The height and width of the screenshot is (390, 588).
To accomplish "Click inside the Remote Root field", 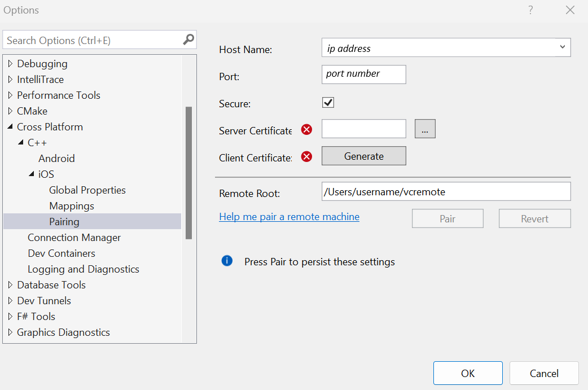I will [x=446, y=191].
